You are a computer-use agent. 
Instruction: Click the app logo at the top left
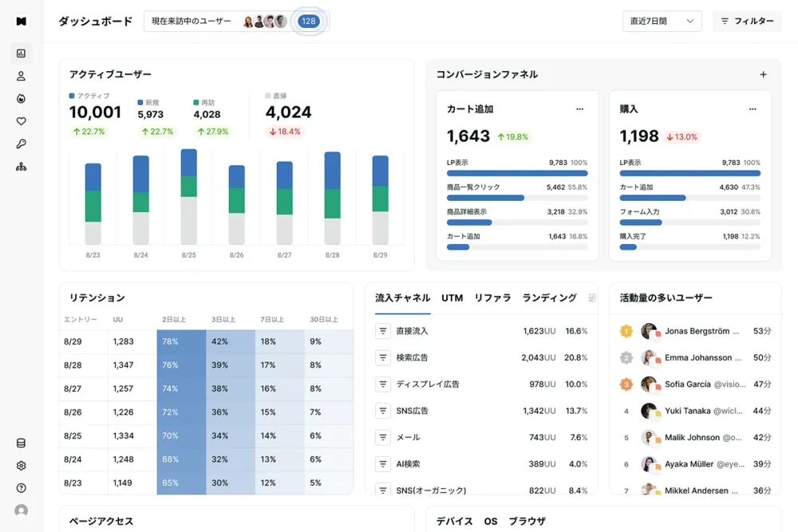coord(21,21)
